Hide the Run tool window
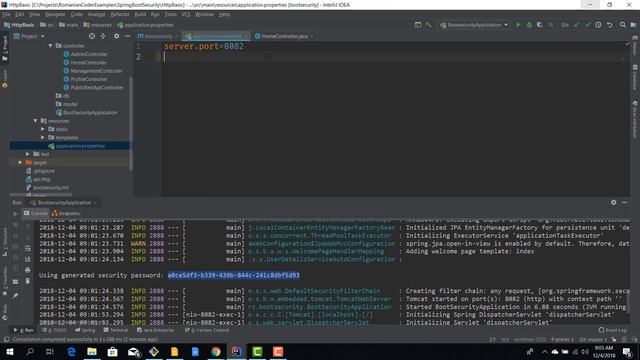Screen dimensions: 640x360 pos(624,202)
